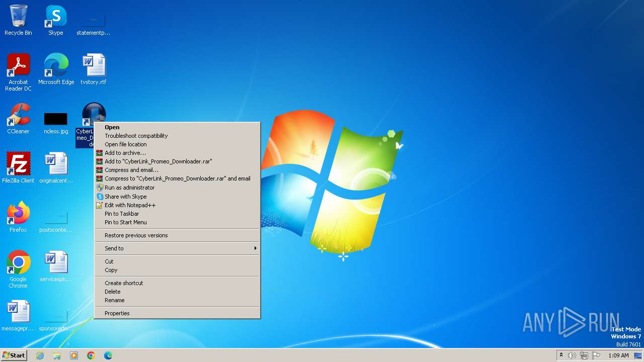Choose Properties from the context menu
The image size is (644, 362).
pos(178,313)
